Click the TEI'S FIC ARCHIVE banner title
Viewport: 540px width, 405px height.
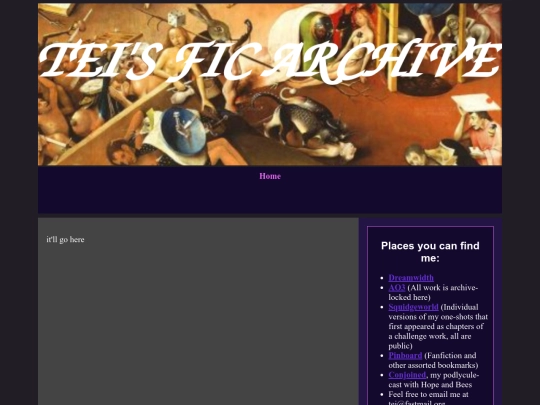point(270,61)
